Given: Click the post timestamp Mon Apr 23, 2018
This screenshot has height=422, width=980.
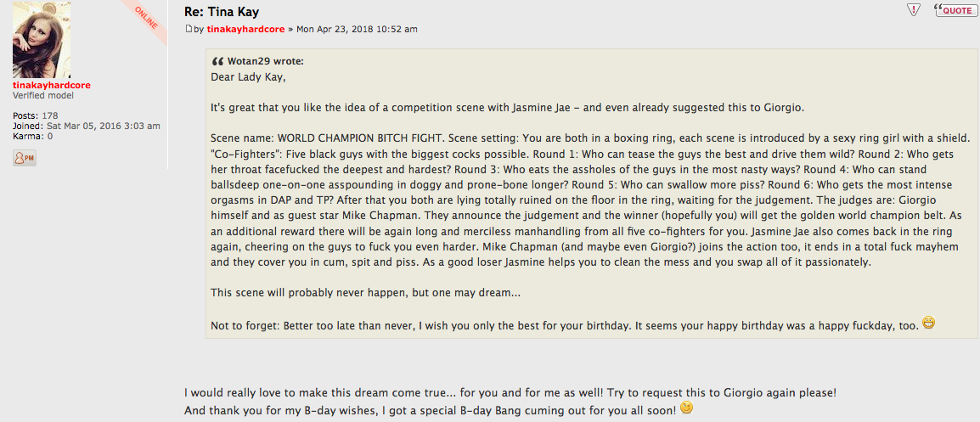Looking at the screenshot, I should 357,29.
